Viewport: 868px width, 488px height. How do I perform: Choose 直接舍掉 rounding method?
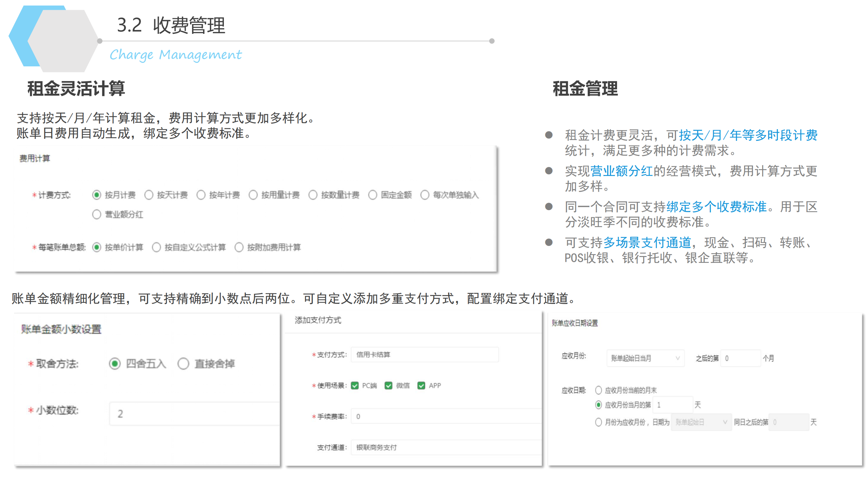(x=183, y=364)
